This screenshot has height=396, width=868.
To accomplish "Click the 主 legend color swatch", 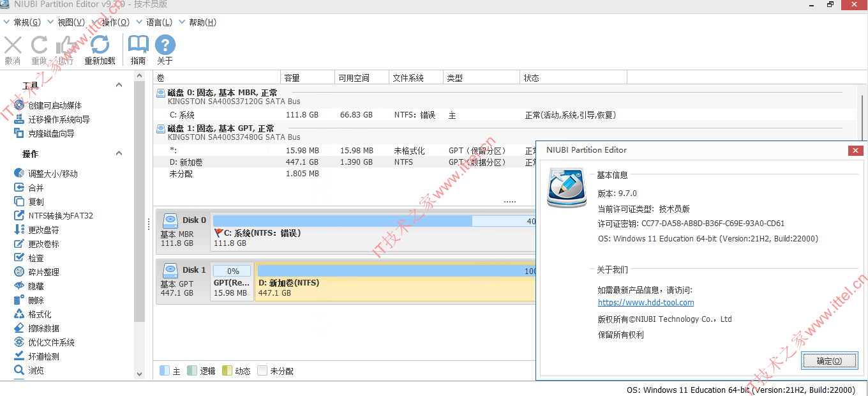I will pos(164,370).
